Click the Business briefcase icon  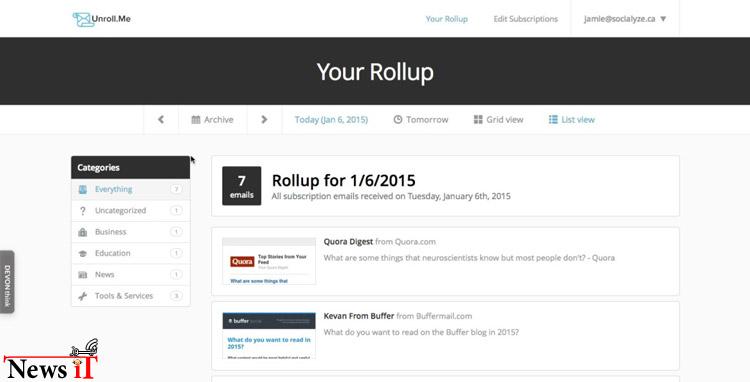click(x=83, y=232)
